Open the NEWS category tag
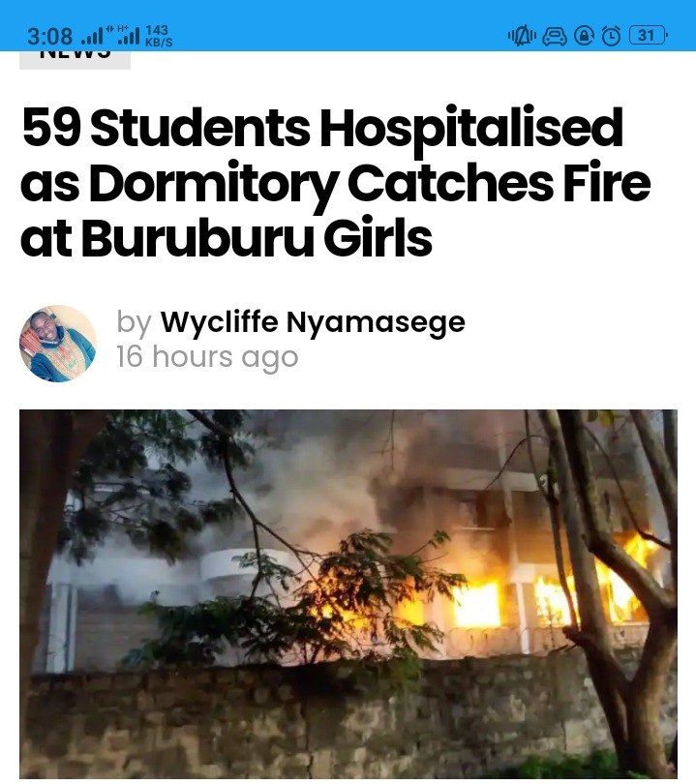 75,59
